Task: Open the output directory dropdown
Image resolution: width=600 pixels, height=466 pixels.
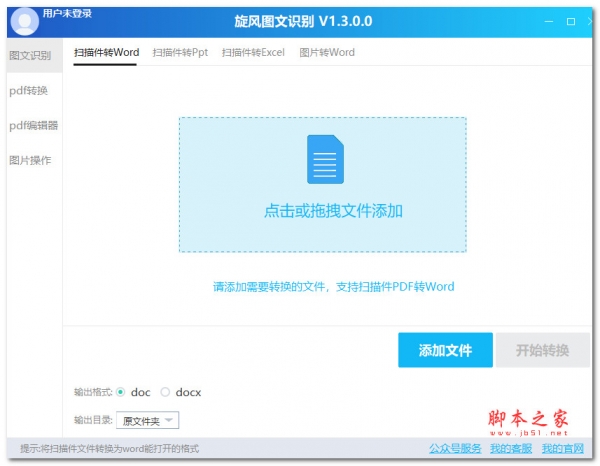Action: coord(147,421)
